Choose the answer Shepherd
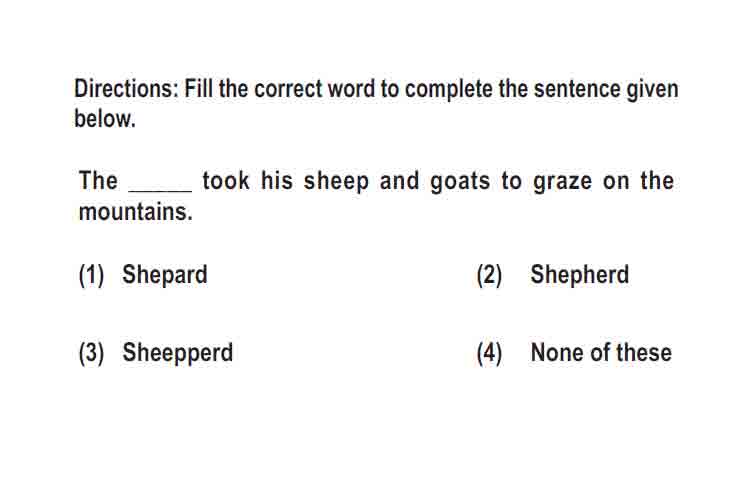Viewport: 750px width, 500px height. point(580,275)
